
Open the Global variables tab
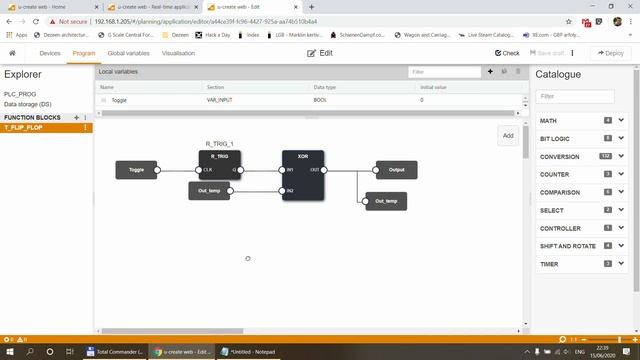tap(129, 53)
